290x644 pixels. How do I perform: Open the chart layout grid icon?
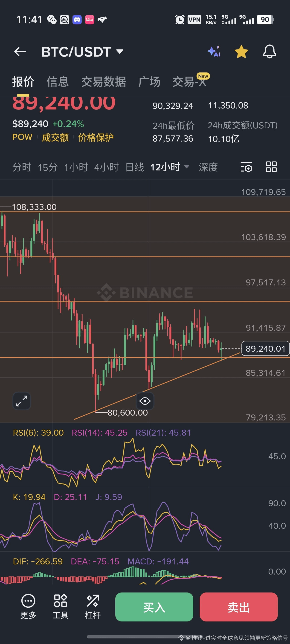[271, 167]
